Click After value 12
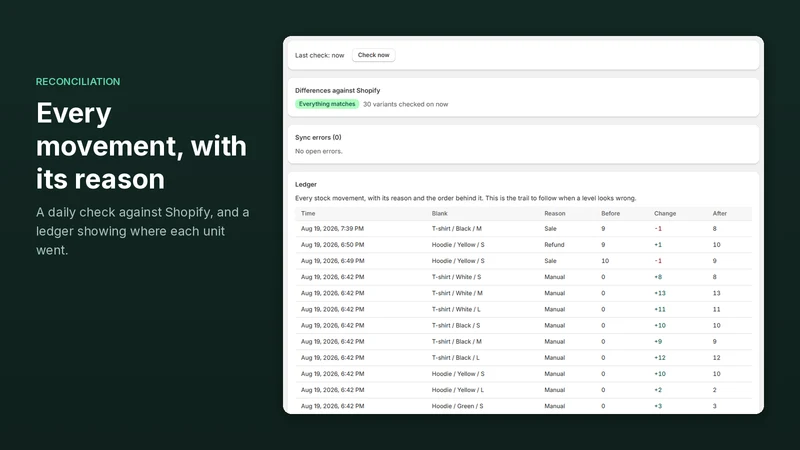 pos(716,358)
